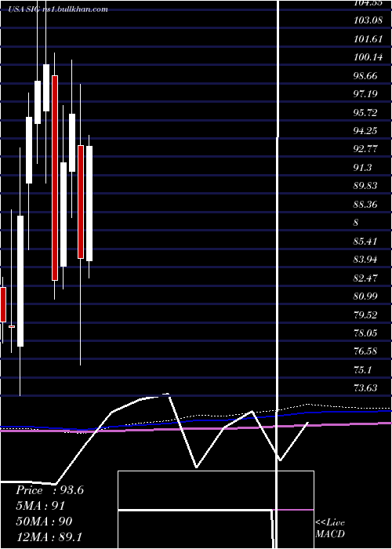Click the 89.83 price axis label
Image resolution: width=392 pixels, height=549 pixels.
pos(365,186)
